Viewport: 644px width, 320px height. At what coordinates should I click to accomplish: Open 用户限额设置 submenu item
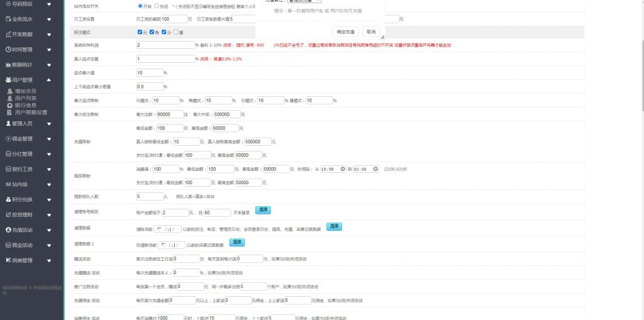[31, 112]
